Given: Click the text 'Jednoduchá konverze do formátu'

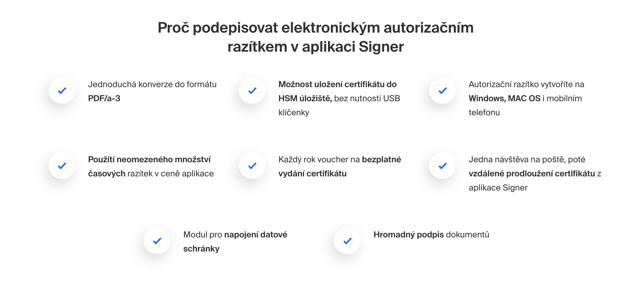Looking at the screenshot, I should pos(152,84).
